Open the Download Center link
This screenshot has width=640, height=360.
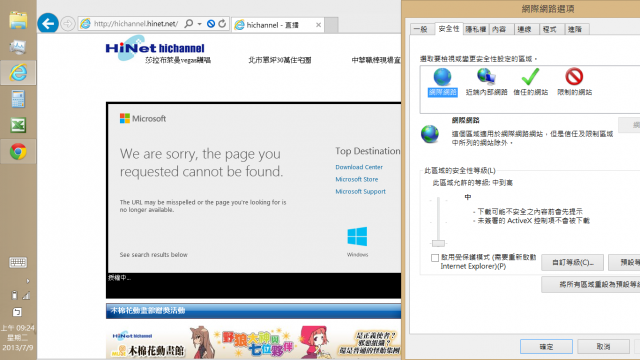click(x=359, y=167)
